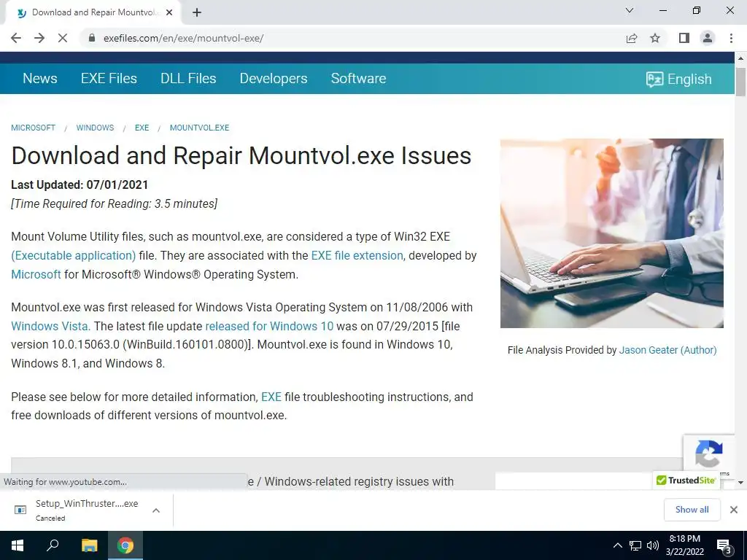Open the side panel icon
The image size is (747, 560).
pyautogui.click(x=684, y=38)
